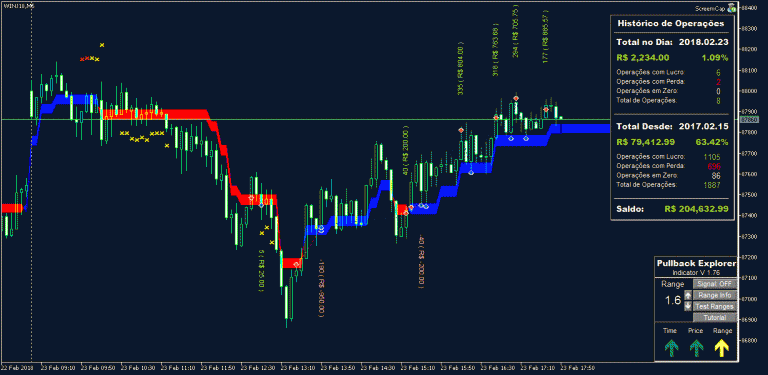Click the red diamond marker at chart's highest recent peak
Viewport: 768px width, 375px height.
(x=516, y=98)
